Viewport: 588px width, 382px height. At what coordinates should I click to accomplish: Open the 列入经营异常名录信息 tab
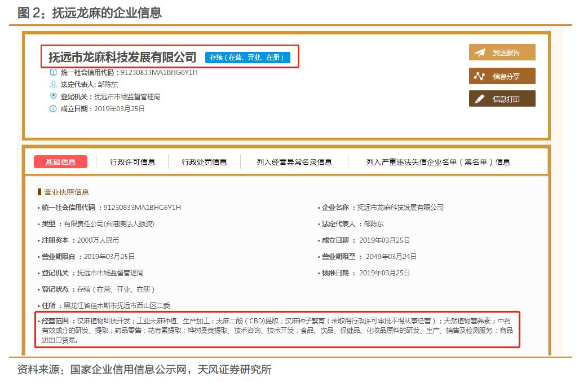(294, 162)
